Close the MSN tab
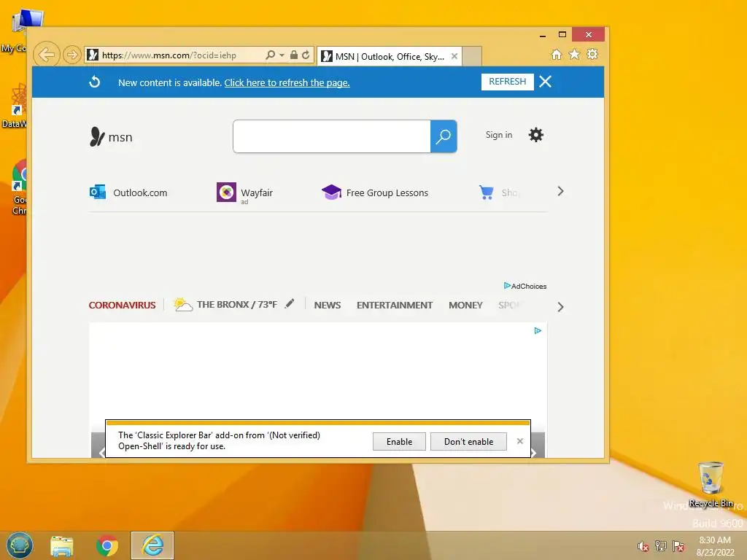 click(454, 56)
